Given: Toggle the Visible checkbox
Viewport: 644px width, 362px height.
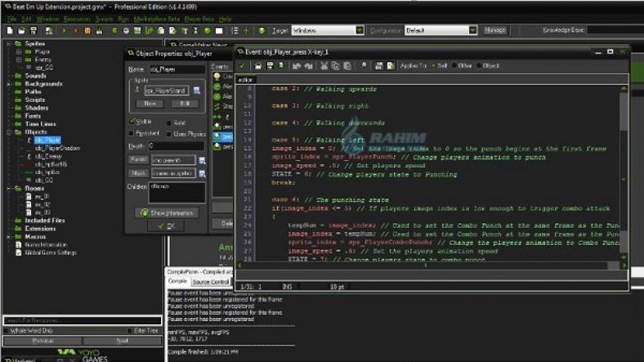Looking at the screenshot, I should [x=133, y=121].
